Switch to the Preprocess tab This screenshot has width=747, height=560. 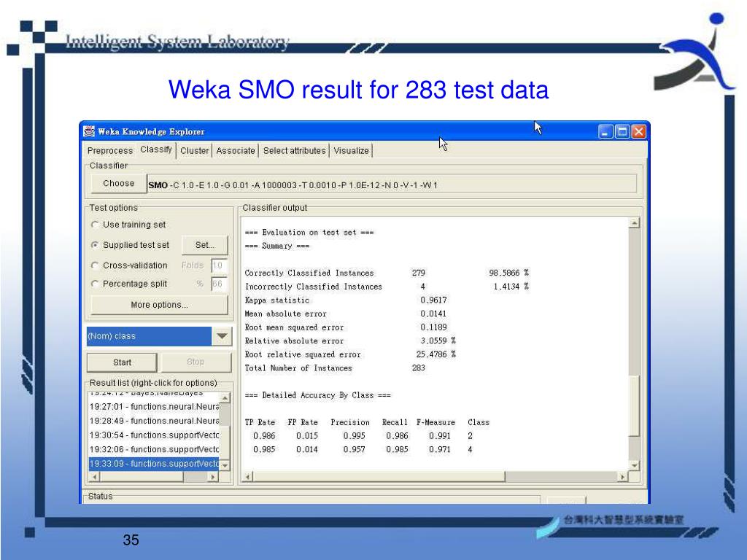[110, 150]
